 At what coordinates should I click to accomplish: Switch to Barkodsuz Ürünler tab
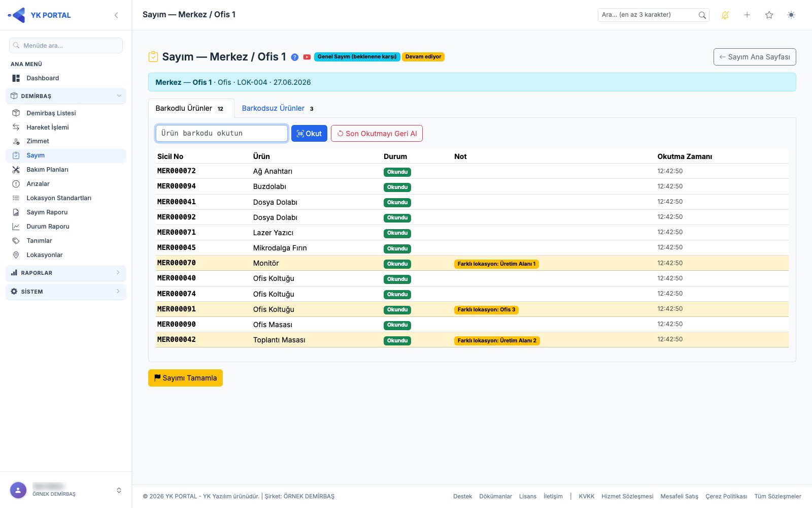tap(278, 108)
